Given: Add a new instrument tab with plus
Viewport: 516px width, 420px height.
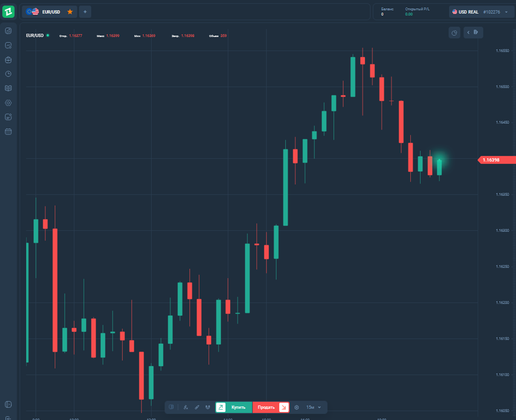Looking at the screenshot, I should (85, 12).
